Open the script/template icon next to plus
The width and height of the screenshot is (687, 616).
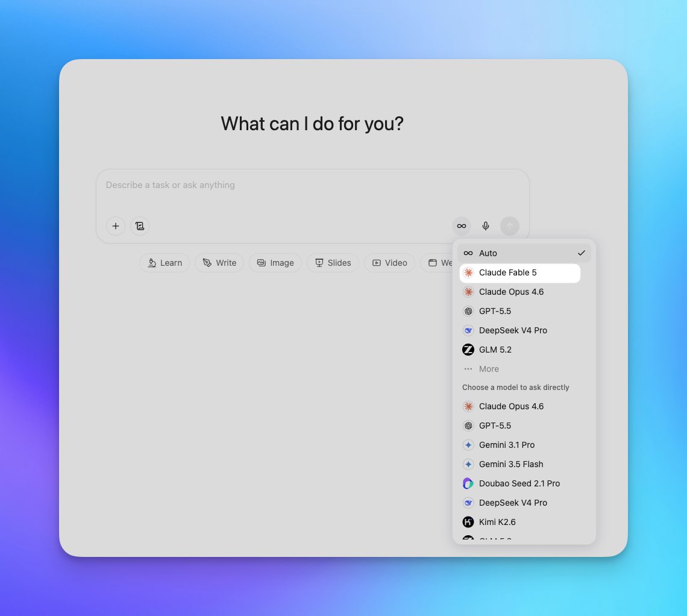pyautogui.click(x=140, y=226)
